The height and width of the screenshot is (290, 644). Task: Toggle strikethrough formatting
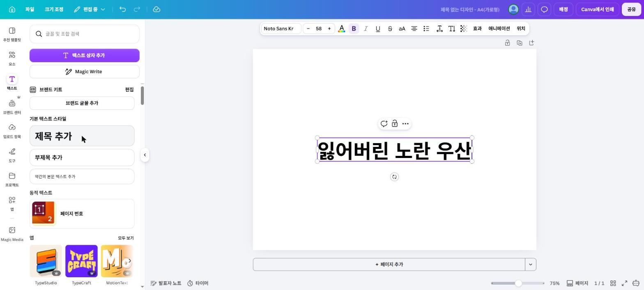pos(390,28)
